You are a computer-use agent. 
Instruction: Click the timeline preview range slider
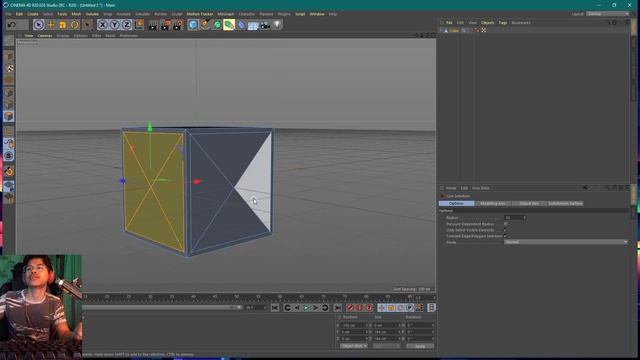(162, 307)
